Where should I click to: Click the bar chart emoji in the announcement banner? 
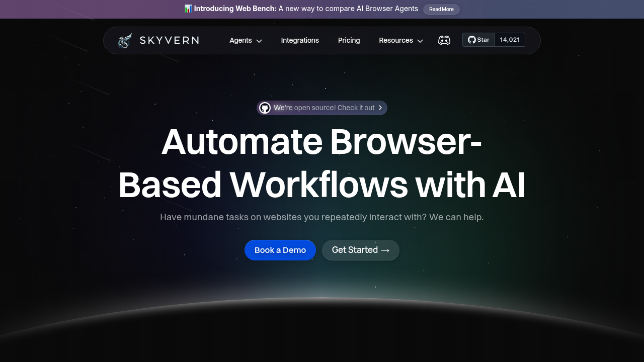coord(188,9)
